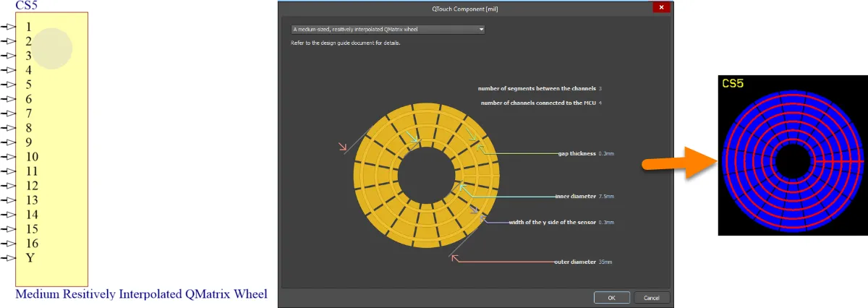Open the QMatrix wheel type dropdown
The width and height of the screenshot is (868, 308).
point(387,30)
